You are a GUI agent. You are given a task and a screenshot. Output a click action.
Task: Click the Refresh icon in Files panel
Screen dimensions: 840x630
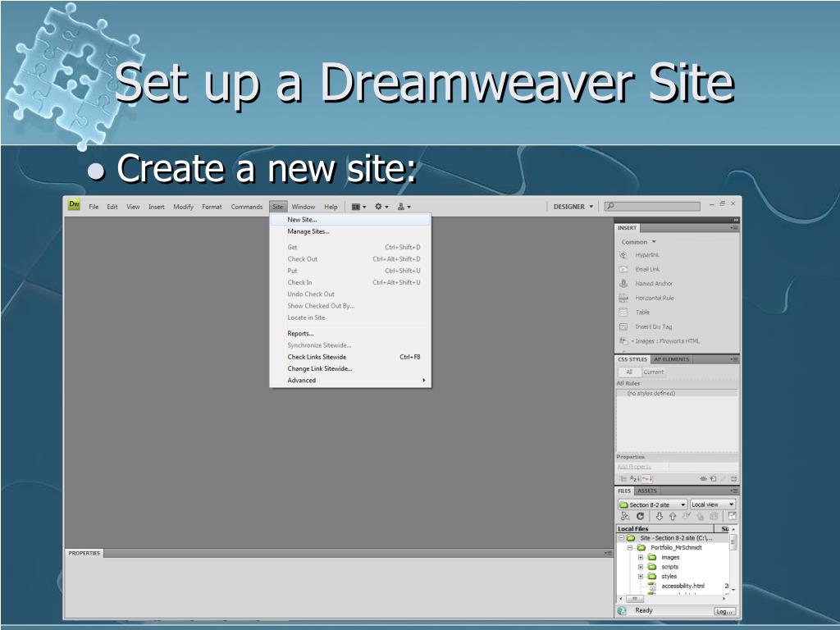click(640, 517)
